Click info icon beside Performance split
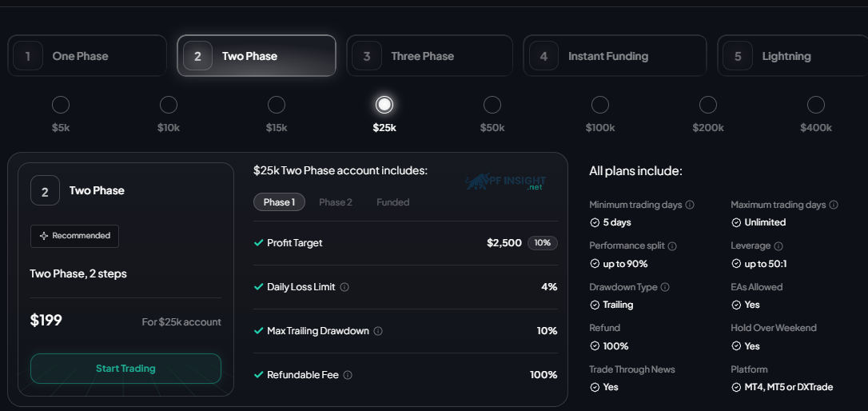Image resolution: width=868 pixels, height=411 pixels. (x=673, y=246)
